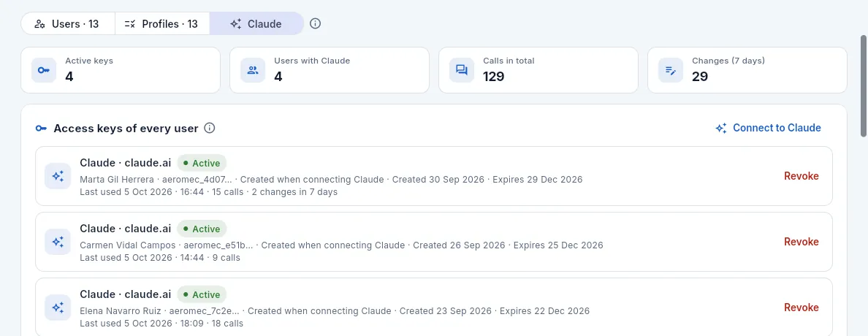Revoke Carmen Vidal Campos's access key

coord(801,242)
